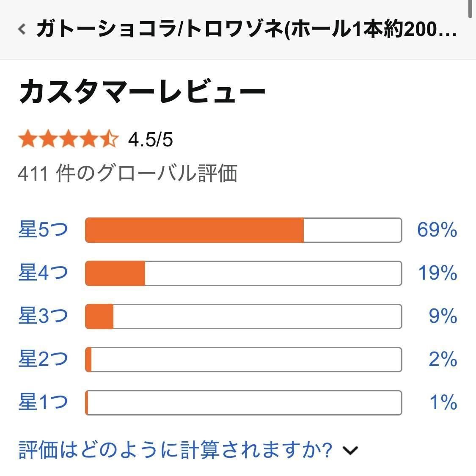Select the 星1つ rating label

click(43, 402)
